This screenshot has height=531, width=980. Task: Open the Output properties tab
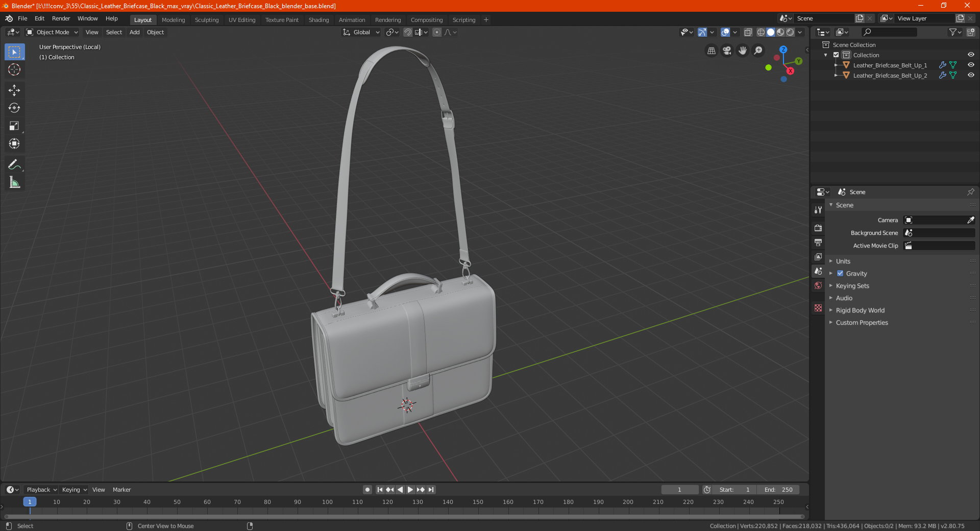[818, 242]
